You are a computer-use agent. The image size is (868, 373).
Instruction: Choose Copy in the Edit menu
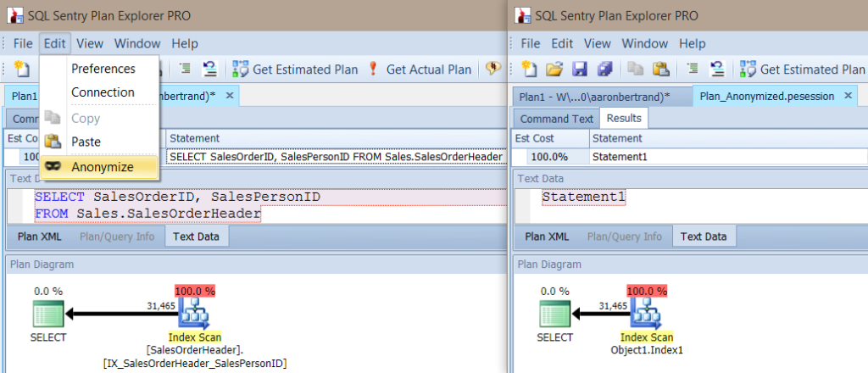100,118
